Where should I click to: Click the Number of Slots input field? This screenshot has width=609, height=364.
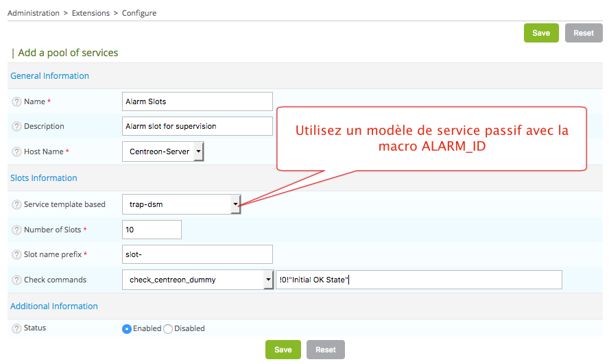(x=152, y=230)
